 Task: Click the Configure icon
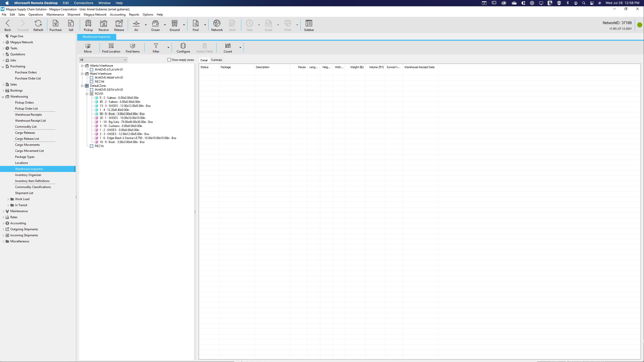click(183, 48)
